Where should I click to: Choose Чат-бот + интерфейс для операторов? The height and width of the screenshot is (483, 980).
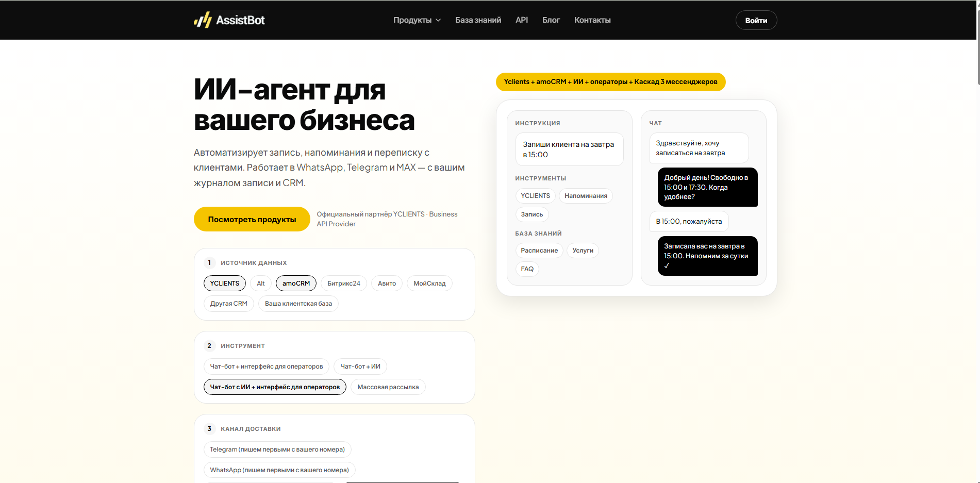267,367
